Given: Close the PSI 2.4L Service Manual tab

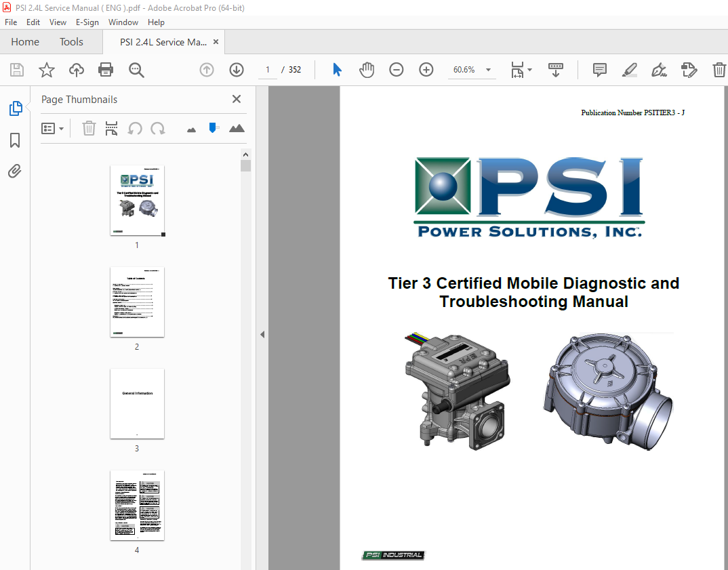Looking at the screenshot, I should pos(216,42).
